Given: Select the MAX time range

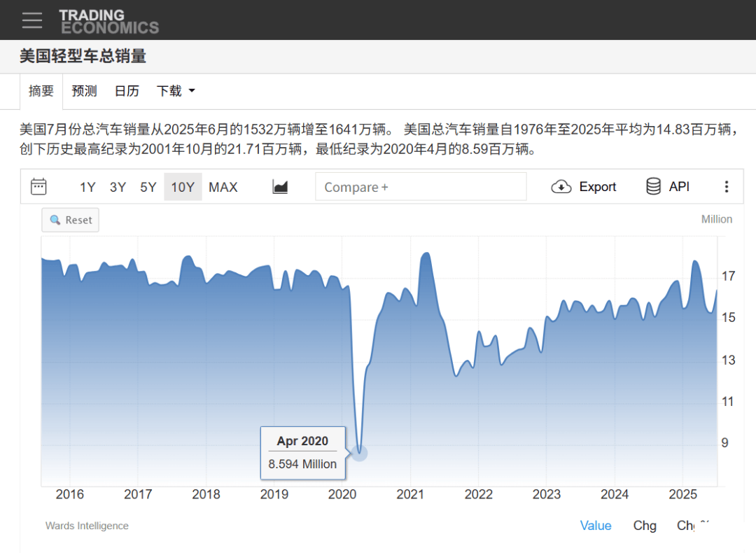Looking at the screenshot, I should pos(223,187).
